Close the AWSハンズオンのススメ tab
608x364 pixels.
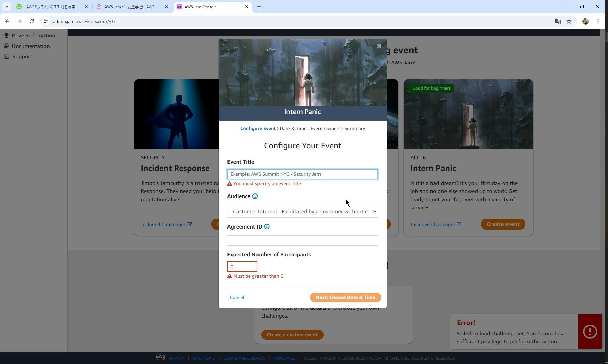pyautogui.click(x=86, y=7)
